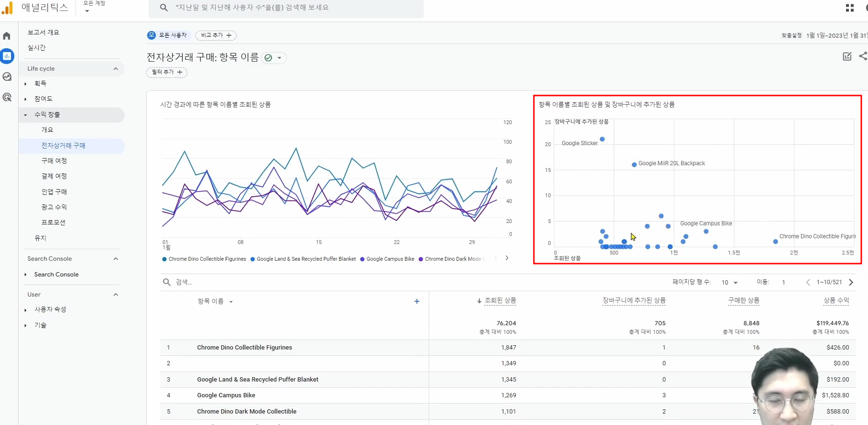Open the all accounts dropdown

pos(94,7)
